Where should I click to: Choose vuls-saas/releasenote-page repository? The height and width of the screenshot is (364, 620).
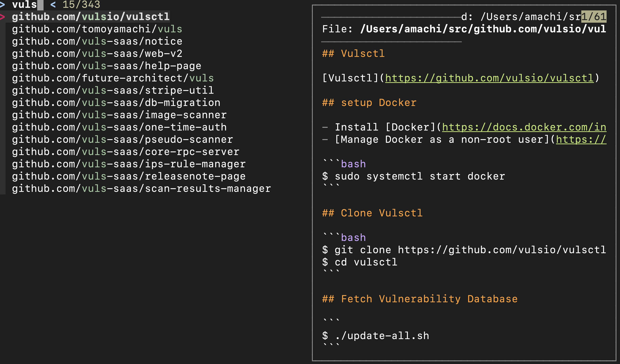coord(129,176)
